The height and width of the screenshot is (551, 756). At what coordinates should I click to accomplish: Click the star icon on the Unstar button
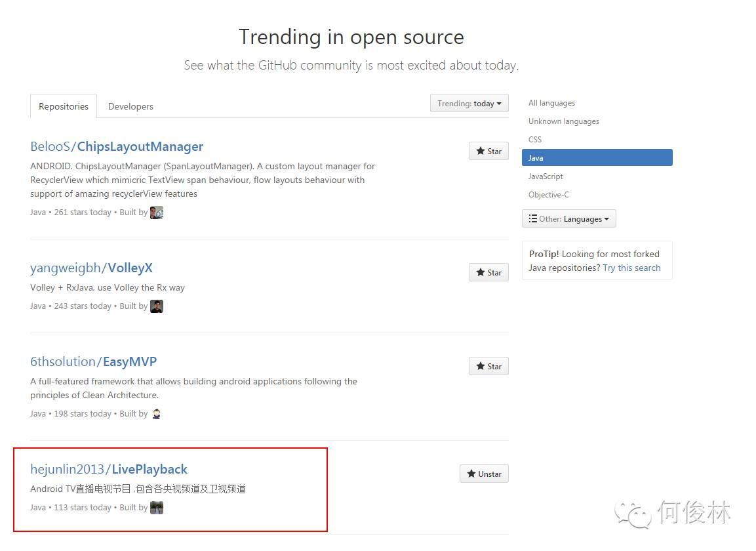pyautogui.click(x=471, y=474)
